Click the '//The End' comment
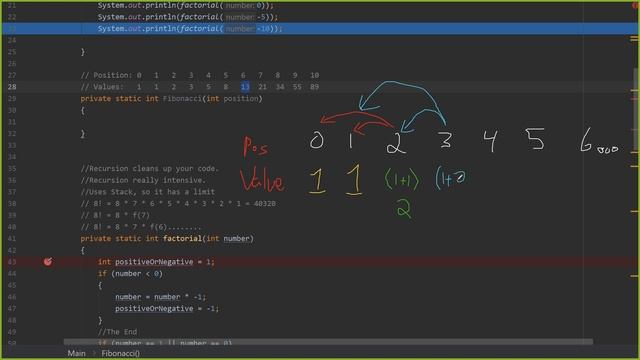 click(117, 332)
